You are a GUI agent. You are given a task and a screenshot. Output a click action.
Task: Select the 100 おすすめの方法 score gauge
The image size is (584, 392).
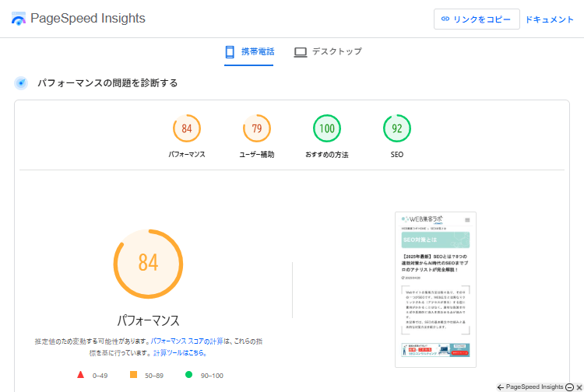click(327, 129)
